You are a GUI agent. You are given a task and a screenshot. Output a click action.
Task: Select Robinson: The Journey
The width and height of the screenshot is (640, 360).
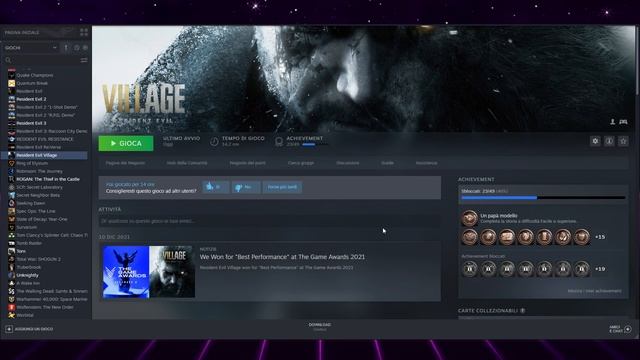[40, 171]
